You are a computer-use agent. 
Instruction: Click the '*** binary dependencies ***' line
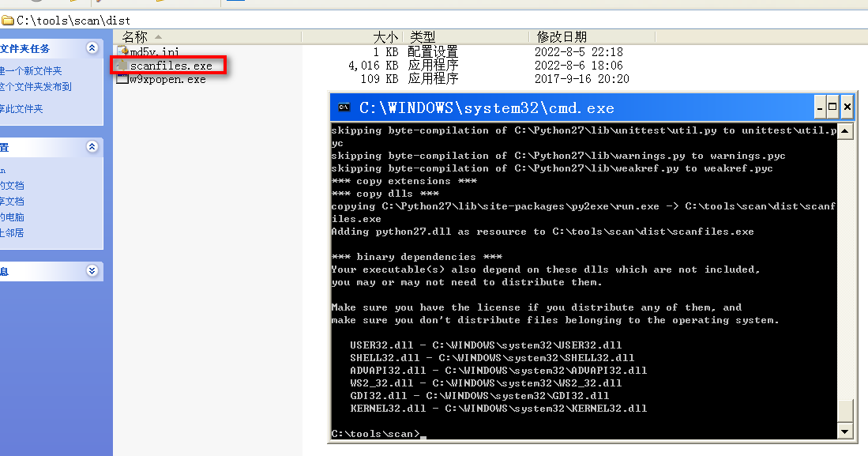tap(417, 257)
